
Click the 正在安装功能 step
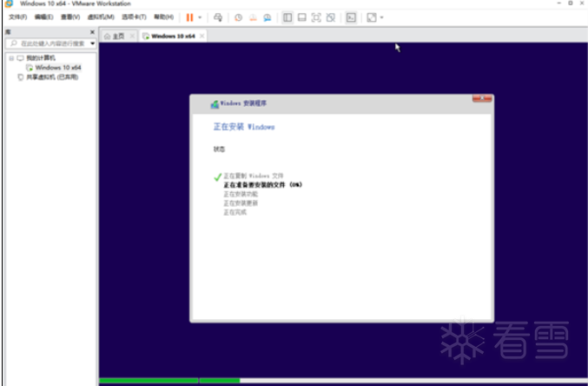[241, 194]
